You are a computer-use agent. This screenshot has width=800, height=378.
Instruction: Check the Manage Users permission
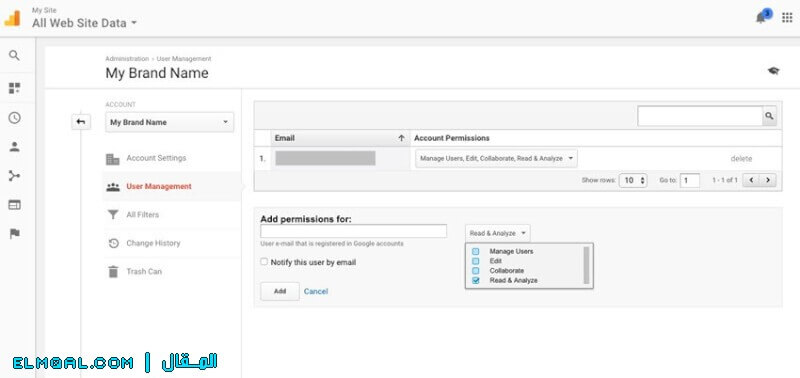476,251
